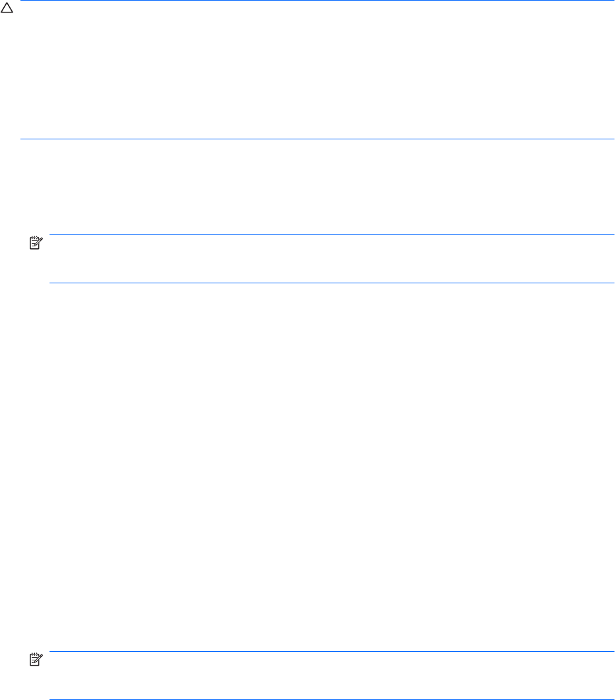Image resolution: width=615 pixels, height=700 pixels.
Task: Click the base edge of the caution triangle
Action: [x=7, y=13]
